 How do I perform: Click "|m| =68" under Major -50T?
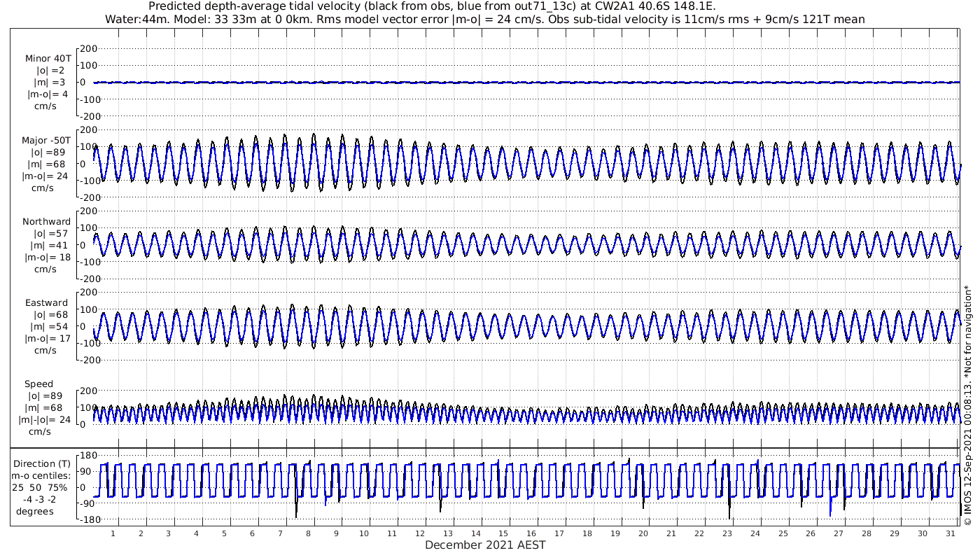point(48,164)
